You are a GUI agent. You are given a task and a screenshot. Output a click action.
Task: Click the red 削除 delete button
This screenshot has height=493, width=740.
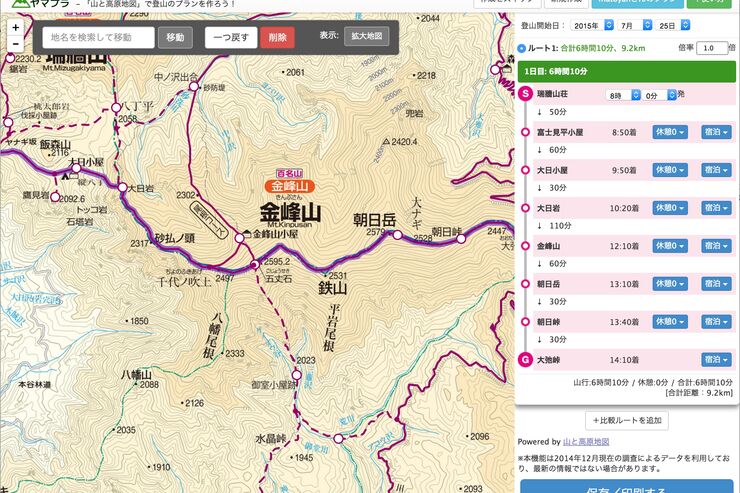click(x=277, y=37)
